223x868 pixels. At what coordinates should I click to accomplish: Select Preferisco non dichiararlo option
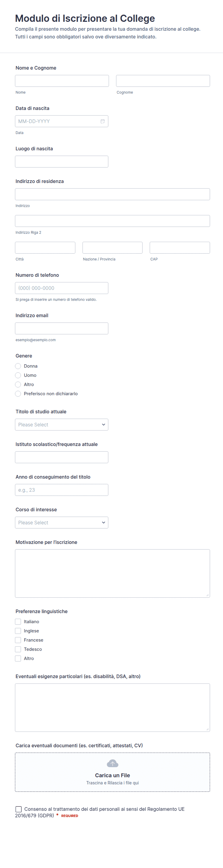[18, 394]
